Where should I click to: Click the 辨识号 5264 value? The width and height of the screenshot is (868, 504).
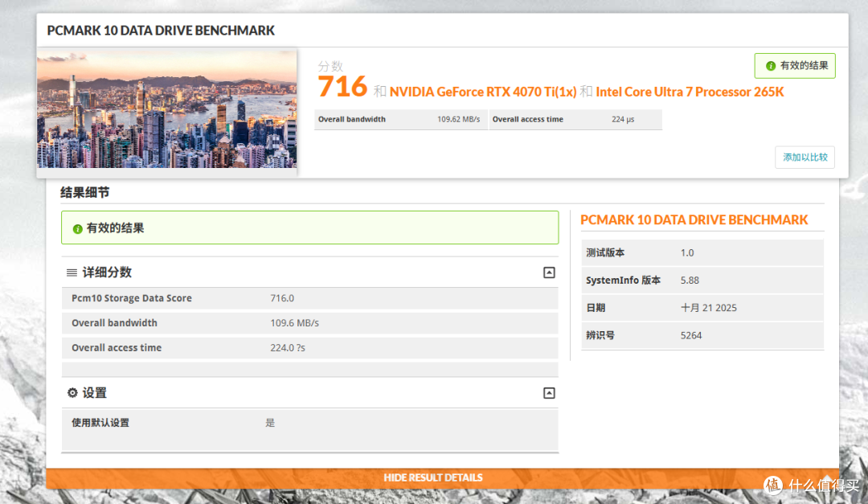click(691, 336)
